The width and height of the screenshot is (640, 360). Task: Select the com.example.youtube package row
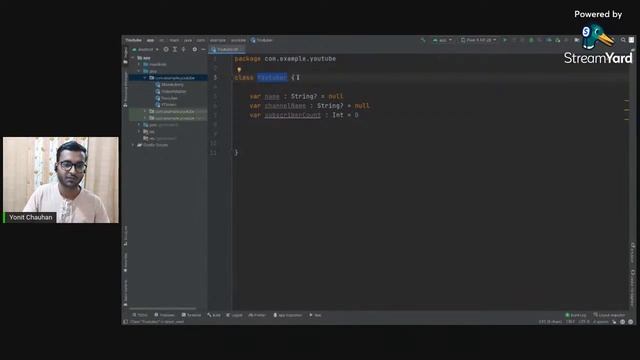(168, 78)
